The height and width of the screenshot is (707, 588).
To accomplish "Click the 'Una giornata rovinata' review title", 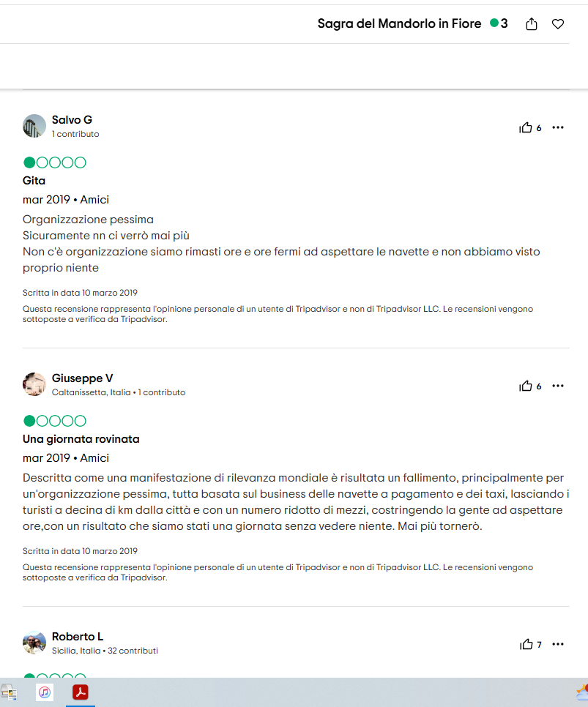I will pos(81,439).
